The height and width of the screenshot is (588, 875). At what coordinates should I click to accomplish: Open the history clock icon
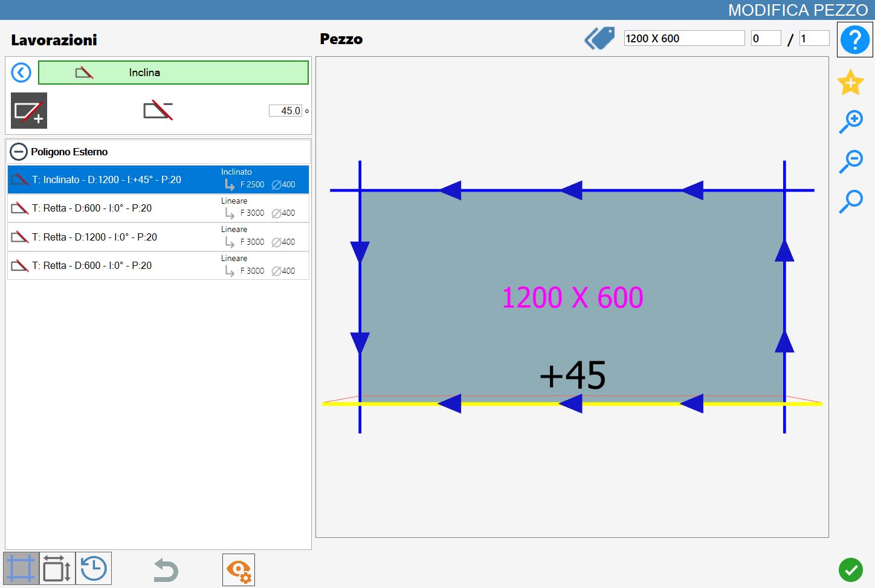pyautogui.click(x=94, y=569)
